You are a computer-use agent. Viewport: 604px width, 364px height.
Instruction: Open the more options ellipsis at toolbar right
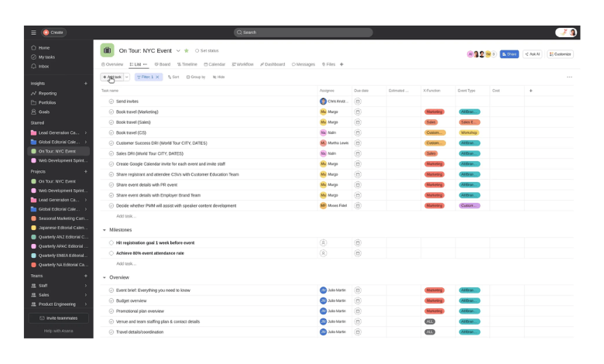(x=569, y=77)
